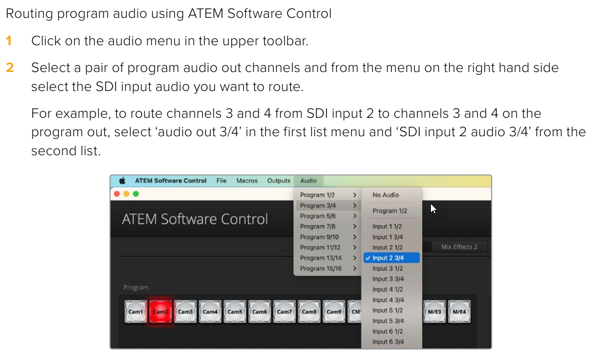
Task: Select Input 3 1/2 audio source
Action: click(392, 269)
